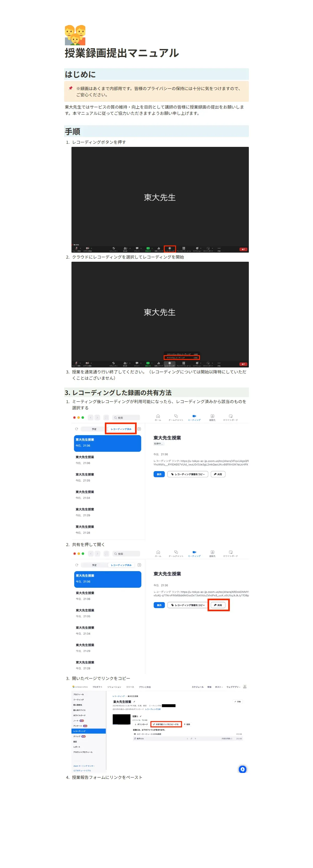The height and width of the screenshot is (868, 313).
Task: Select the 21:28 recording in share-step Zoom image
Action: tap(107, 665)
